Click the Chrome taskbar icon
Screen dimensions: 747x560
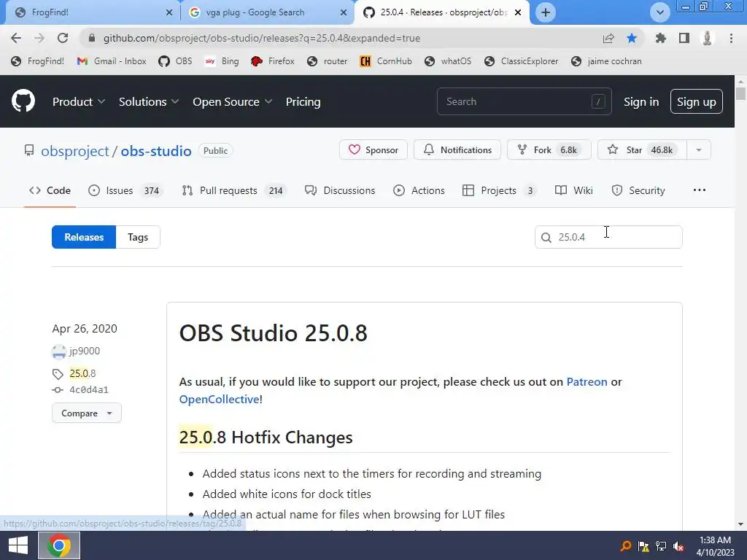coord(59,545)
